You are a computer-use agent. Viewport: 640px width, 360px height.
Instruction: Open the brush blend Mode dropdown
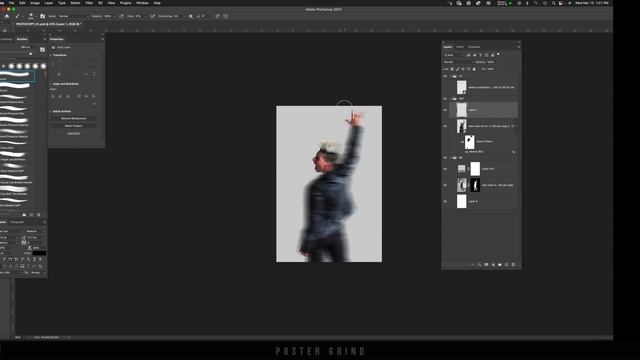coord(73,16)
